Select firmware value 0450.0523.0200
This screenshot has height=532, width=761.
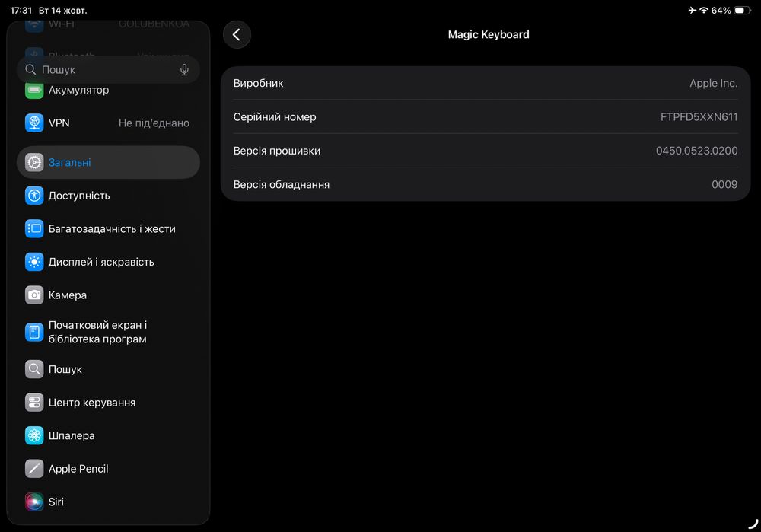(696, 151)
